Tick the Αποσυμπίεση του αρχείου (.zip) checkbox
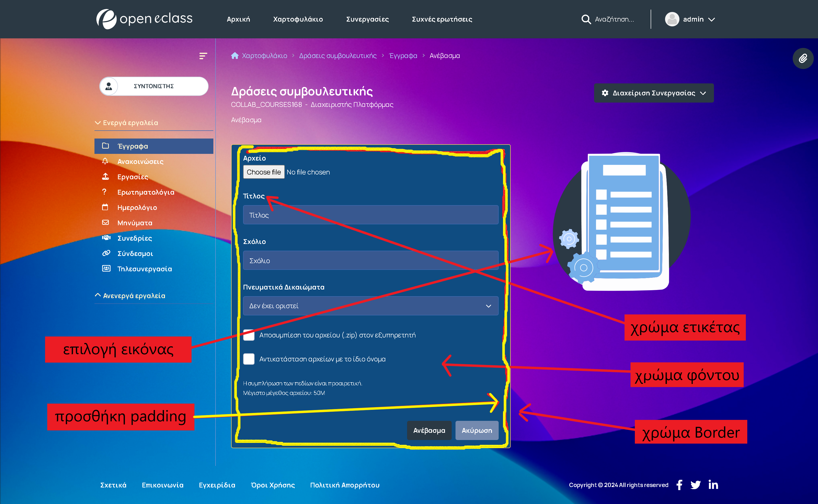The width and height of the screenshot is (818, 504). point(249,335)
